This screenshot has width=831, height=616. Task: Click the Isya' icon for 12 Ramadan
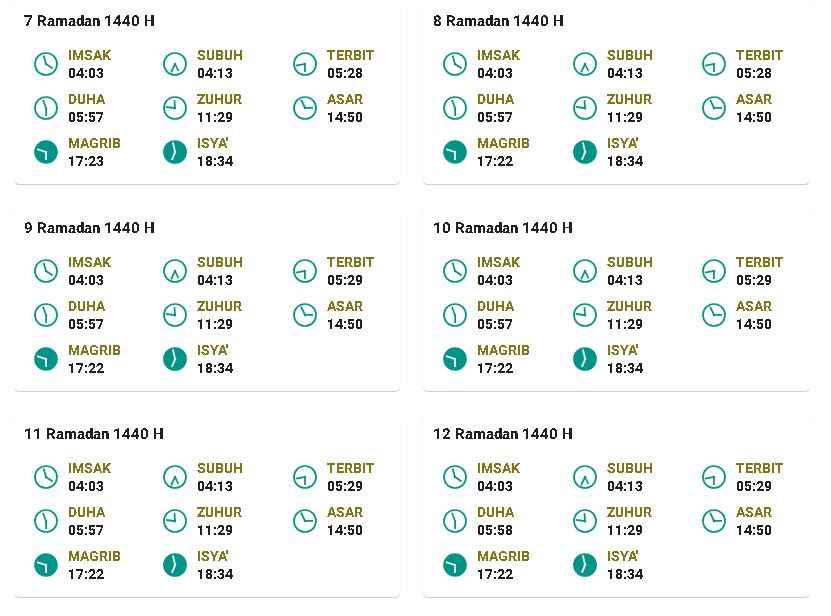pos(585,565)
